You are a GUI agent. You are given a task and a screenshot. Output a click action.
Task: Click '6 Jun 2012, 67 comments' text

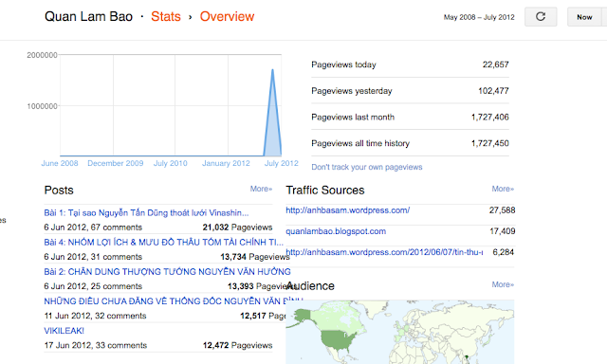coord(93,227)
